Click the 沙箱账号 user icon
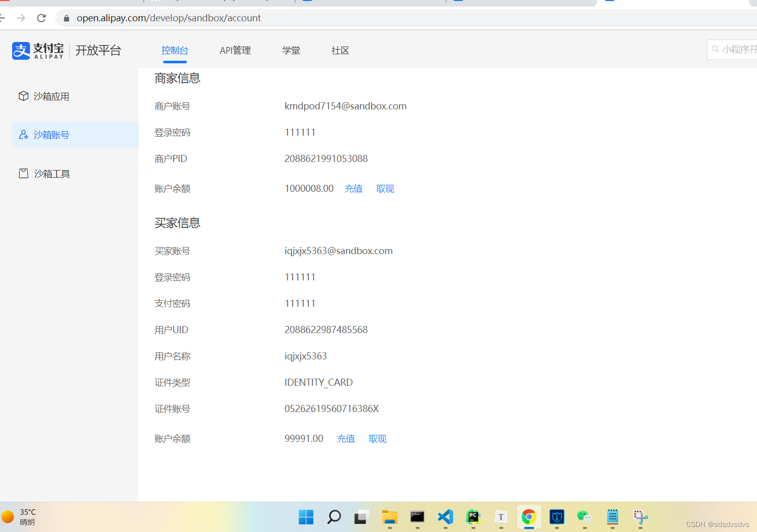The height and width of the screenshot is (532, 757). [x=23, y=135]
